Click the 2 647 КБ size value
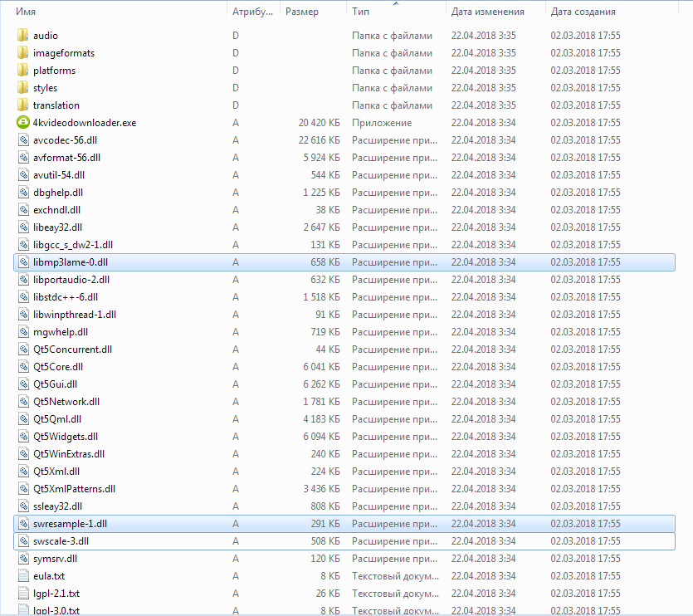693x616 pixels. [x=322, y=227]
